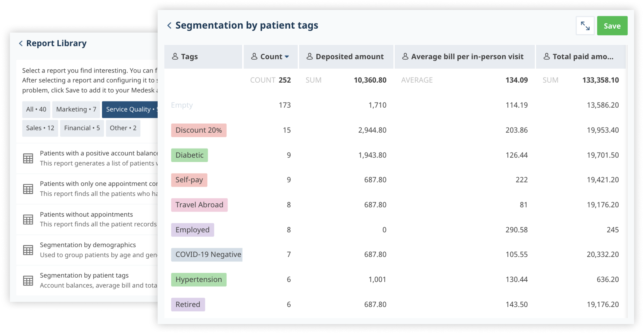Click deposited SUM value 10,360.80

click(370, 80)
